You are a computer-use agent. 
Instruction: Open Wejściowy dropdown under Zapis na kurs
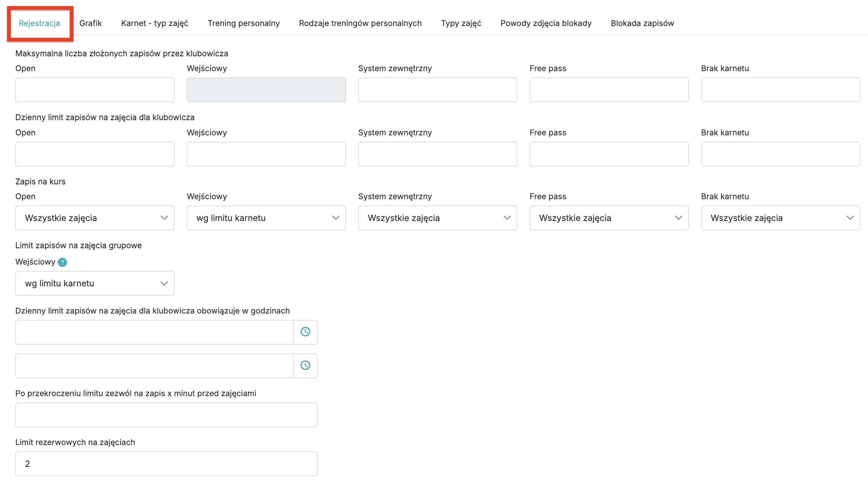point(266,218)
